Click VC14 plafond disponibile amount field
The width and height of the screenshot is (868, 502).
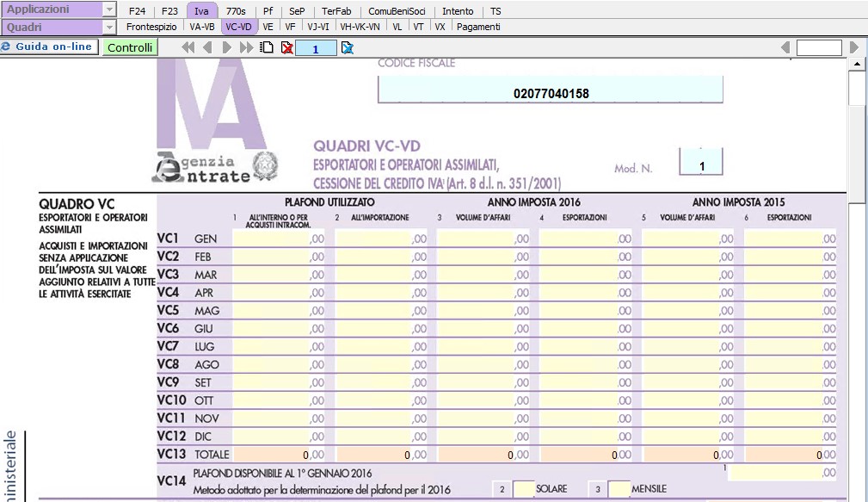(783, 472)
